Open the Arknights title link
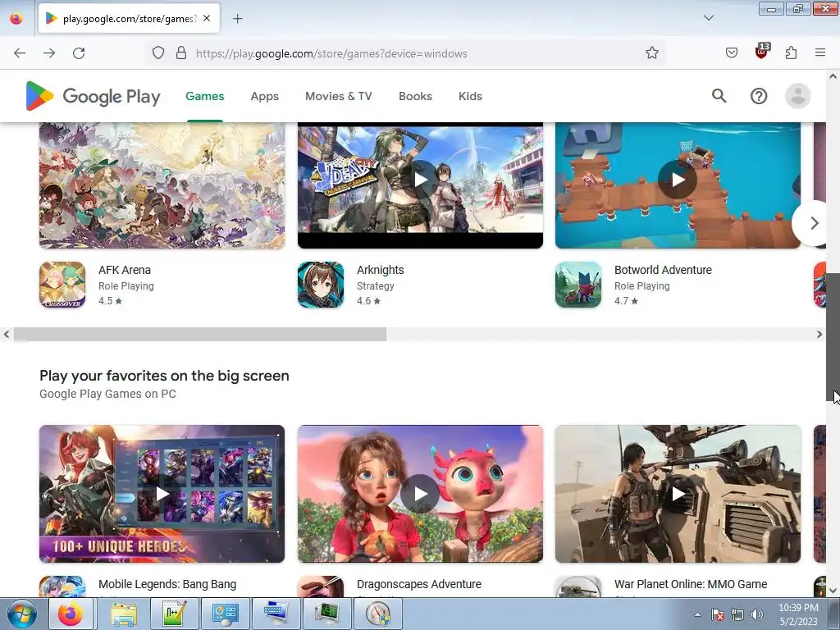This screenshot has width=840, height=630. tap(381, 270)
